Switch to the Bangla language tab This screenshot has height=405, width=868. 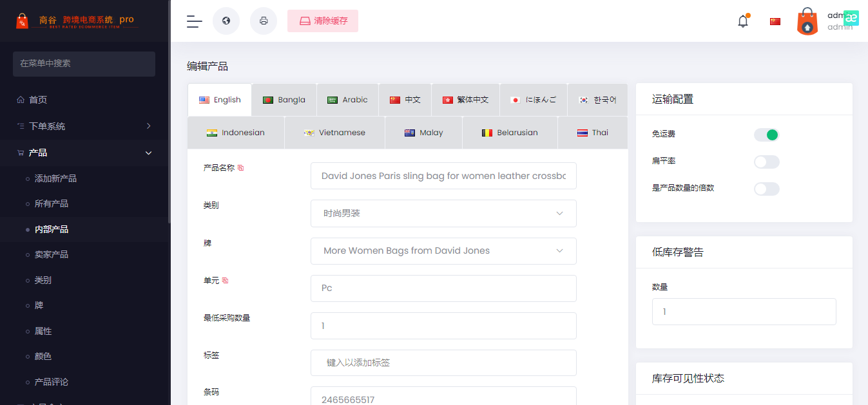284,100
